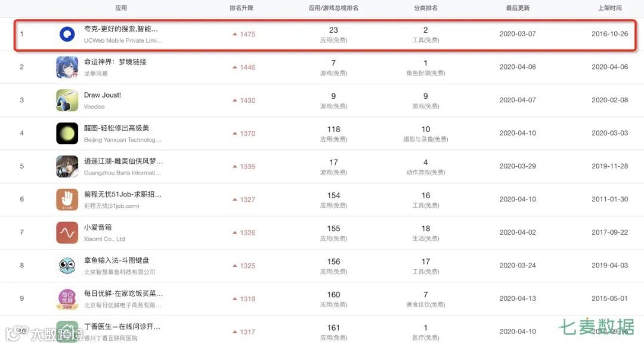This screenshot has width=644, height=346.
Task: Click overall rank 154 for 51Job
Action: coord(333,195)
